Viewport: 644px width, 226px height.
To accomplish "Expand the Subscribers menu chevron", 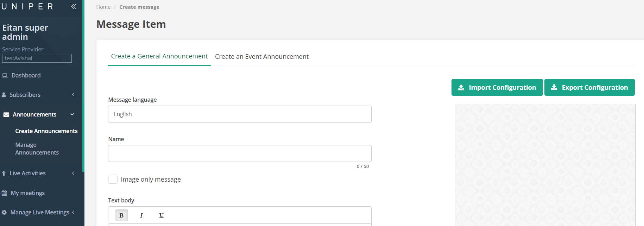I will click(73, 95).
